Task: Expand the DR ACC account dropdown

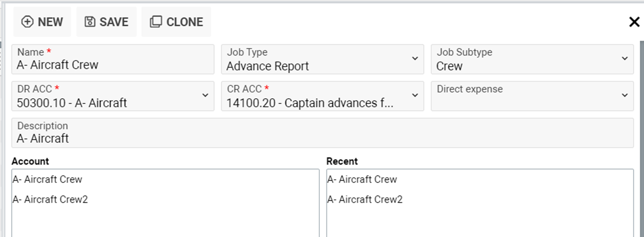Action: click(205, 95)
